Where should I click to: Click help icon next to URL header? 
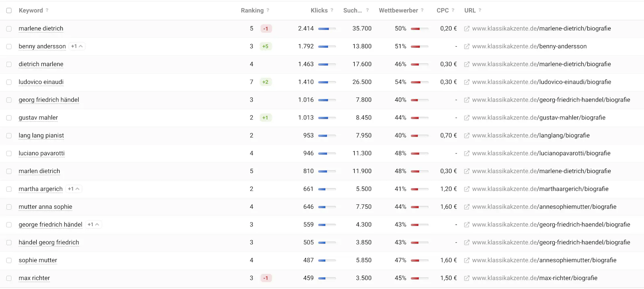[480, 10]
